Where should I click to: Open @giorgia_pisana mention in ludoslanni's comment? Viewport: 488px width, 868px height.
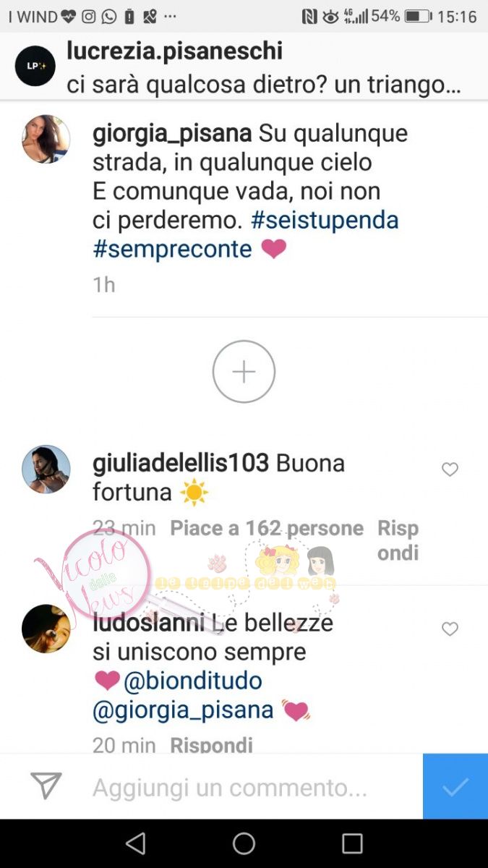(x=183, y=710)
